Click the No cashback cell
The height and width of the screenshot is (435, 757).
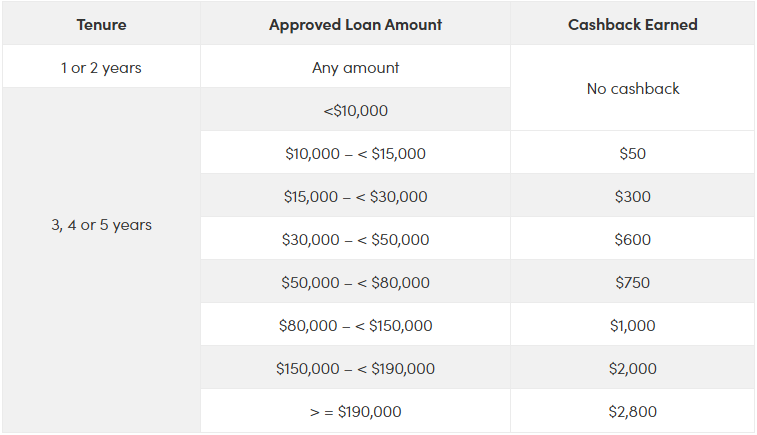pos(632,89)
